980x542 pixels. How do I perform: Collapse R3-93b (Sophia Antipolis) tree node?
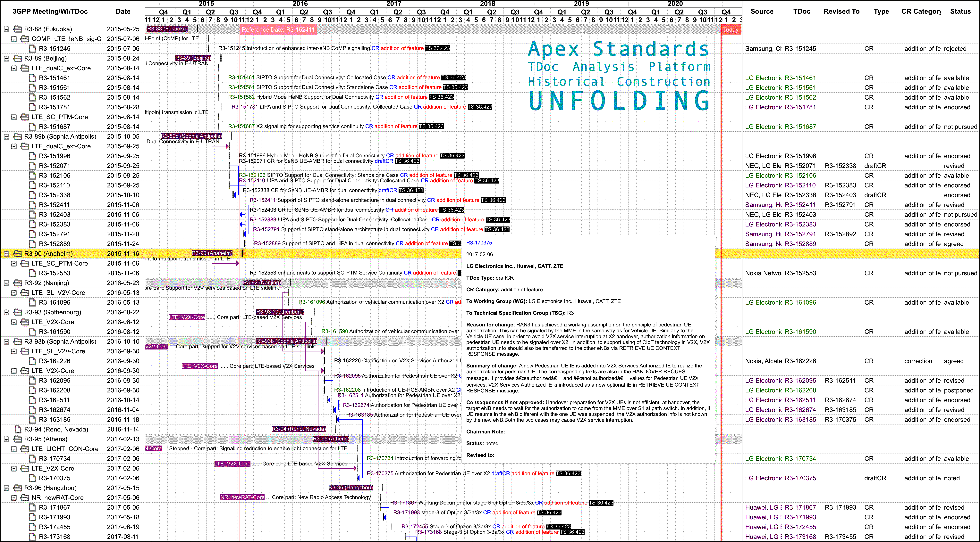6,342
